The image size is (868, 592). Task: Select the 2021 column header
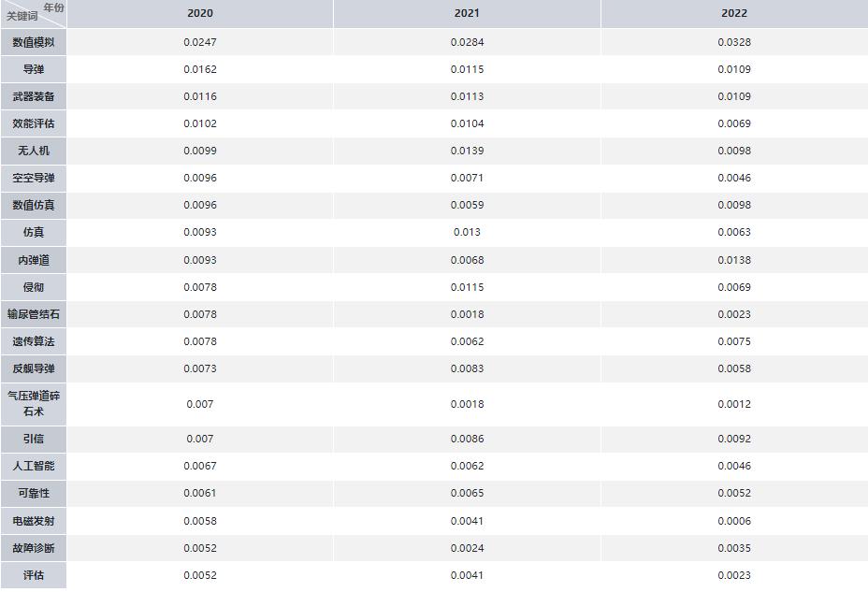pos(467,13)
